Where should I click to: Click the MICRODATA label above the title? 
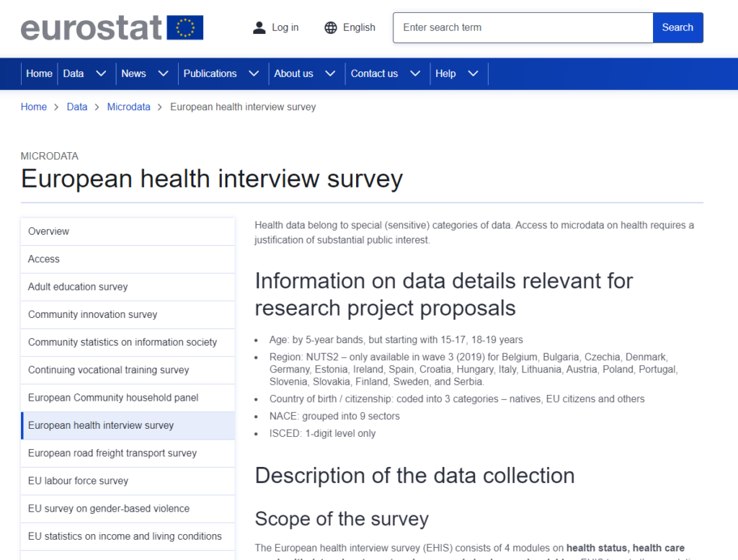coord(50,156)
